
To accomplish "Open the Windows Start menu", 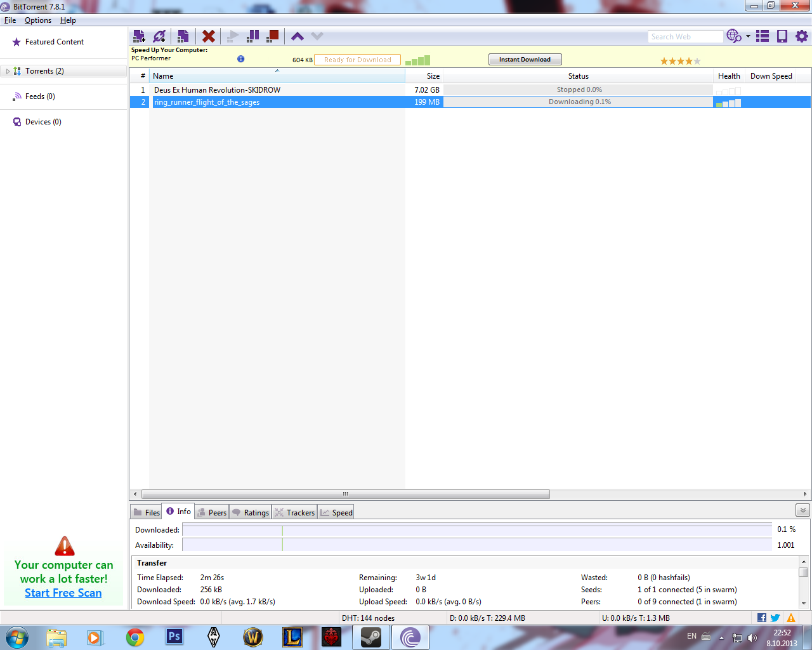I will point(17,637).
